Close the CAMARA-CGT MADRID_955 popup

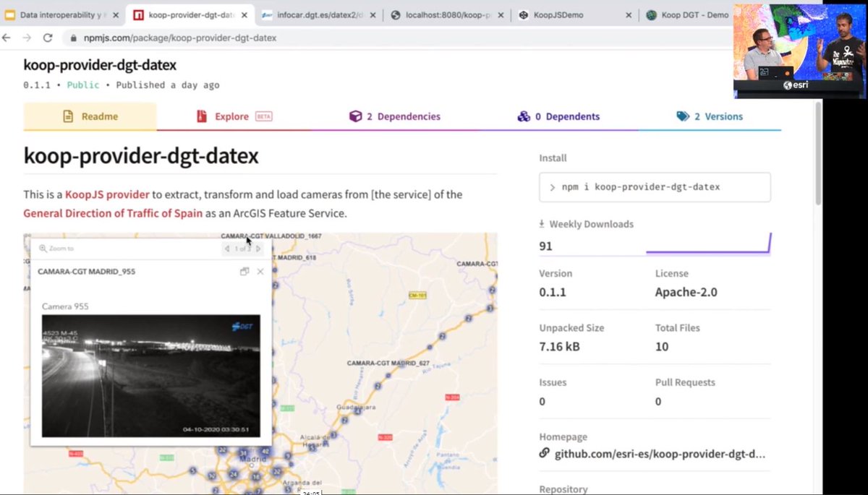click(x=260, y=272)
